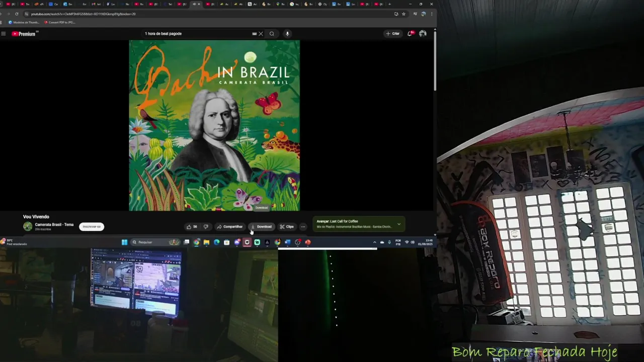
Task: Open YouTube notifications bell
Action: click(x=411, y=34)
